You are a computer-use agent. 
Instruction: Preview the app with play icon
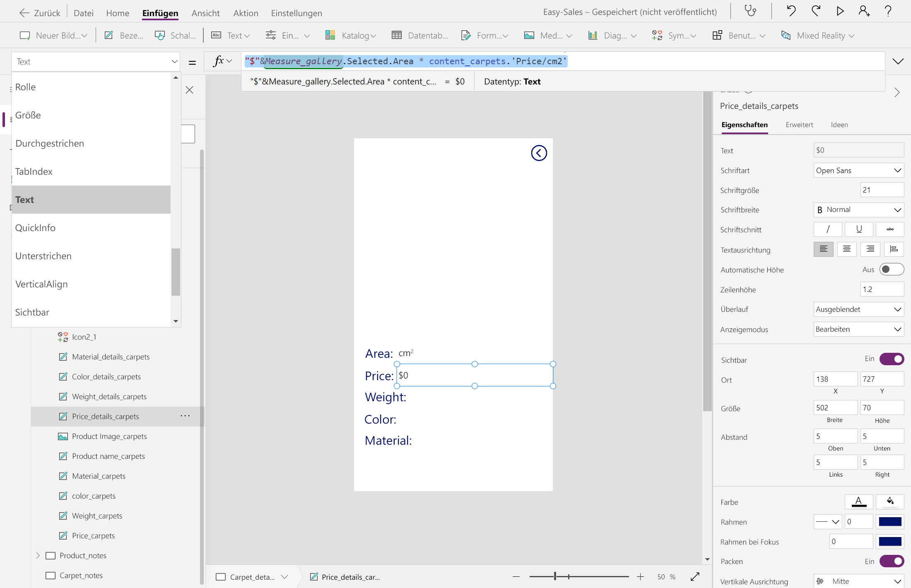pos(840,11)
